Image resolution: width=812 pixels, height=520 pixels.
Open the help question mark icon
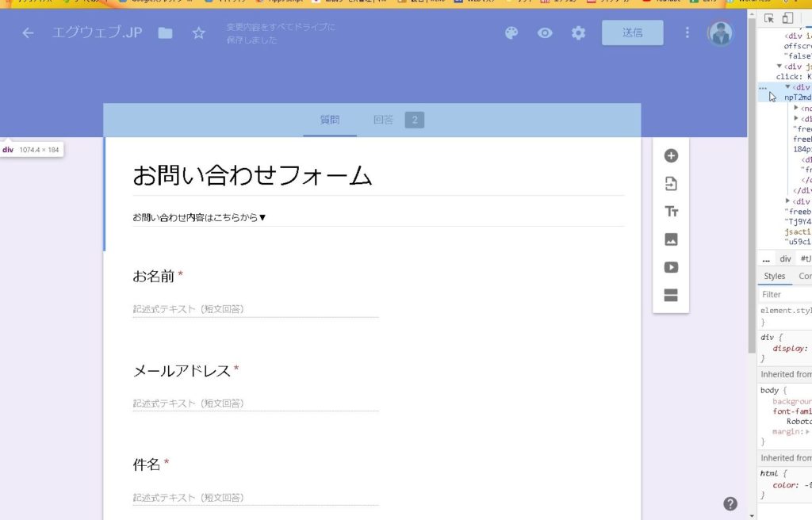(x=730, y=504)
